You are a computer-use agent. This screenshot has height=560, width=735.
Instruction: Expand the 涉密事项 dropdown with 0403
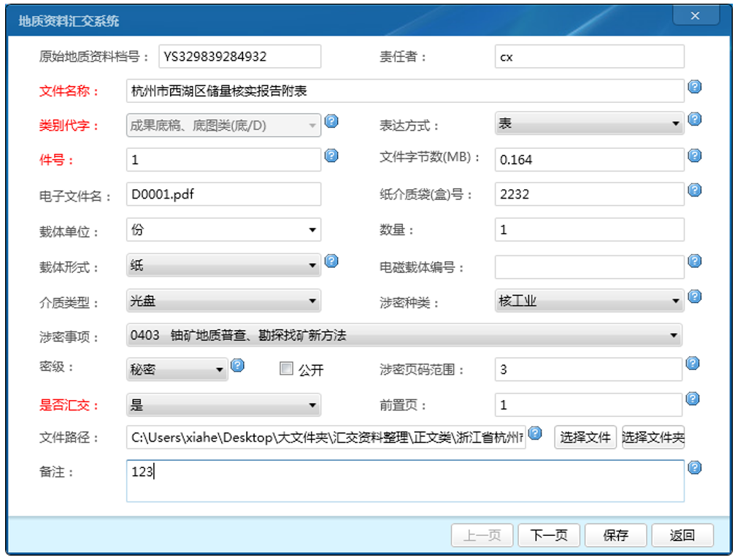[x=404, y=335]
